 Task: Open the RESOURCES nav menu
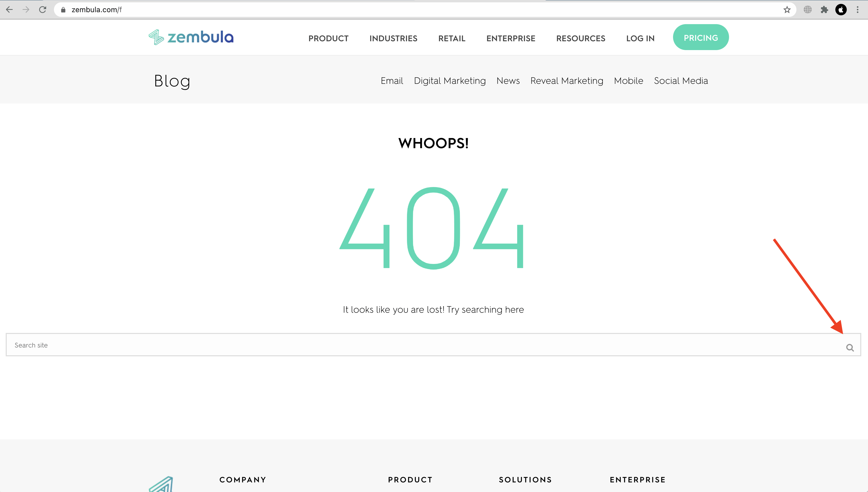581,38
